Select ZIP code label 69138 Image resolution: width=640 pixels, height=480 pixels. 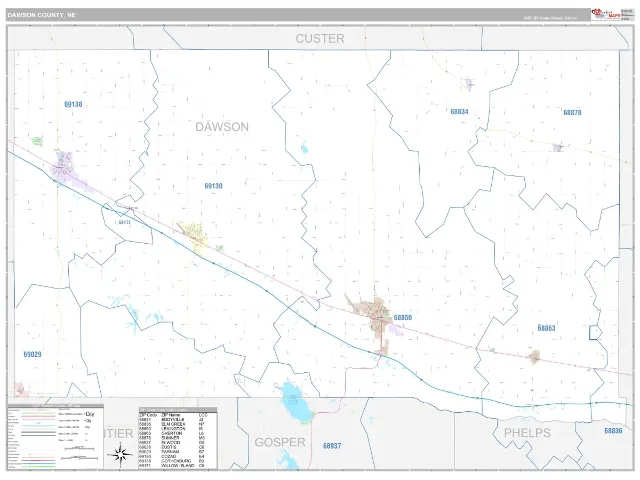[73, 104]
